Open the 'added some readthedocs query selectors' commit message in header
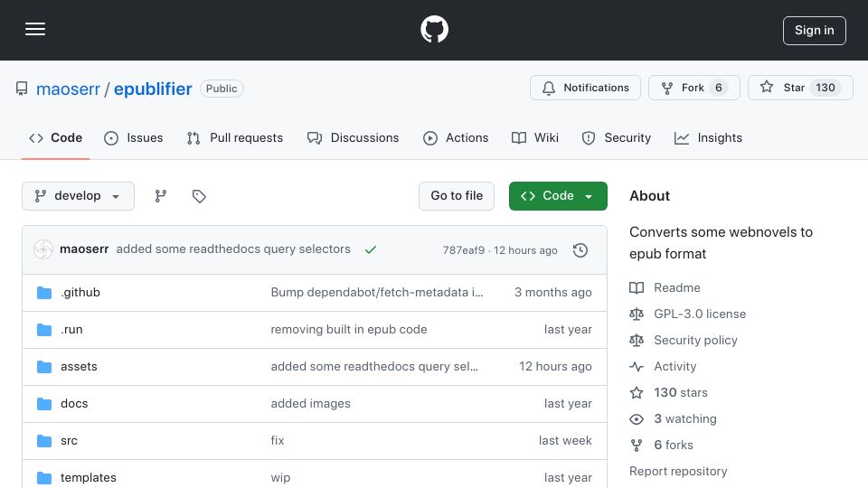Image resolution: width=868 pixels, height=488 pixels. click(233, 249)
